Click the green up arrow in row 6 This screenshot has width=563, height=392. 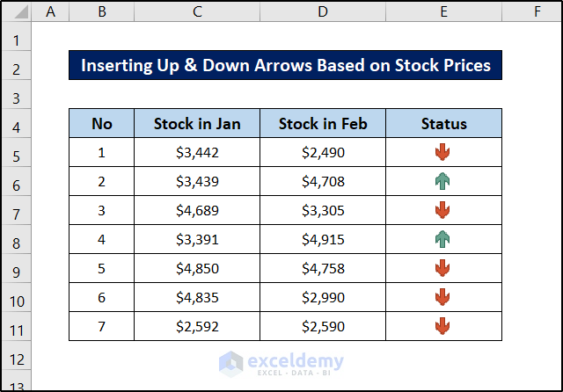[442, 182]
